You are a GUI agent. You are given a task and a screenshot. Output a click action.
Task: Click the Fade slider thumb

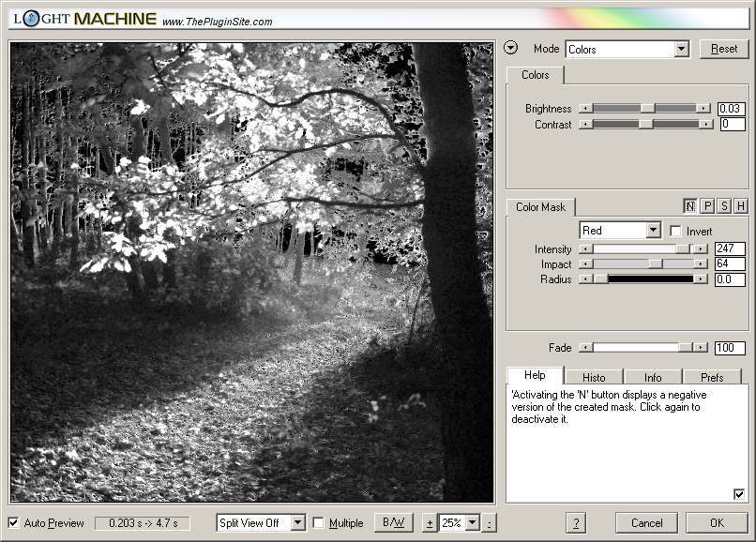click(685, 348)
